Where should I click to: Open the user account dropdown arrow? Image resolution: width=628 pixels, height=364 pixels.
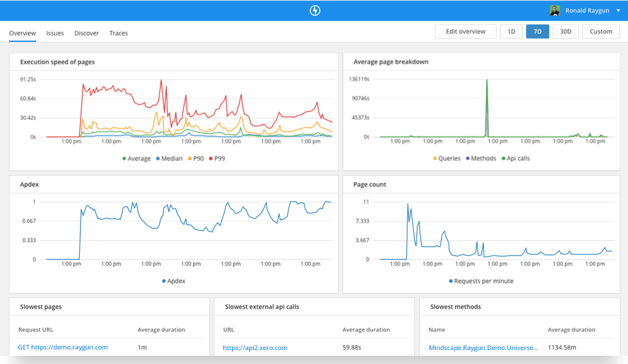(x=618, y=10)
